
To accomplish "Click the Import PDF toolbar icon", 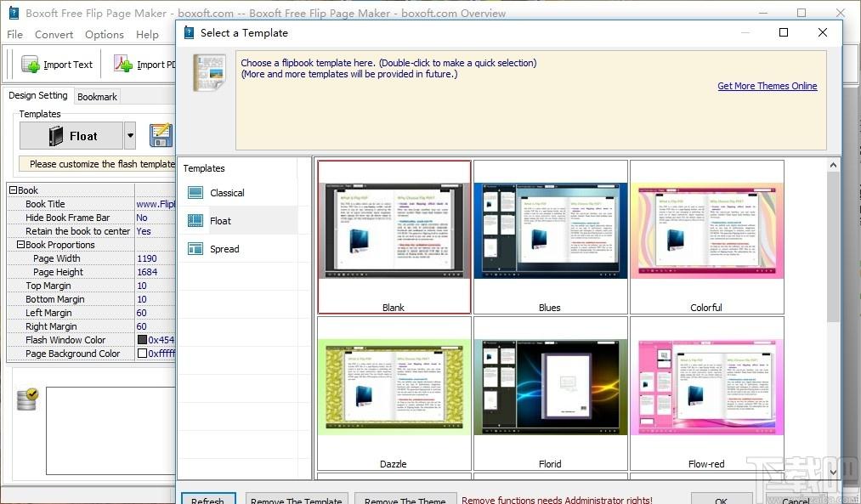I will [123, 65].
